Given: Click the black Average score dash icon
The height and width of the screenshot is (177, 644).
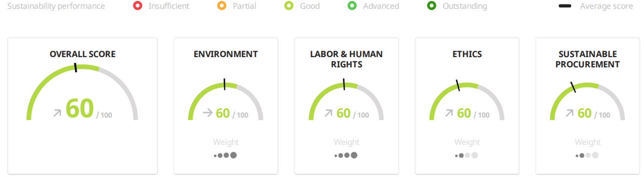Looking at the screenshot, I should [x=565, y=6].
